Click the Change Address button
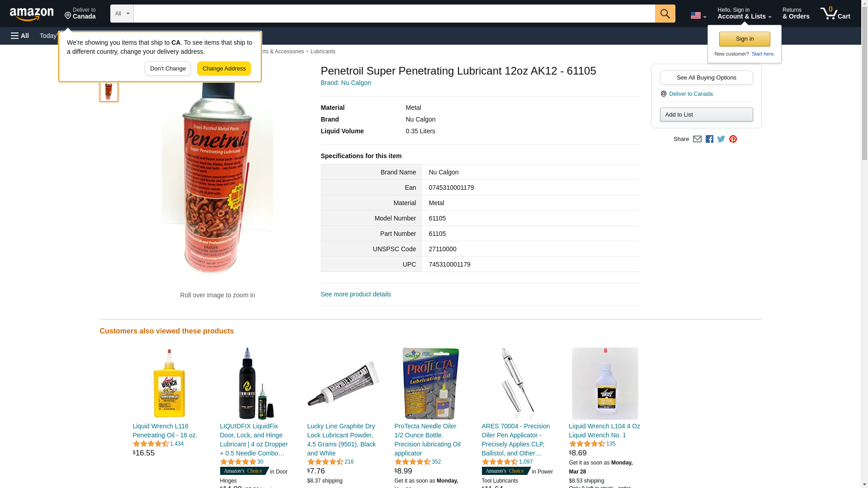 tap(224, 69)
